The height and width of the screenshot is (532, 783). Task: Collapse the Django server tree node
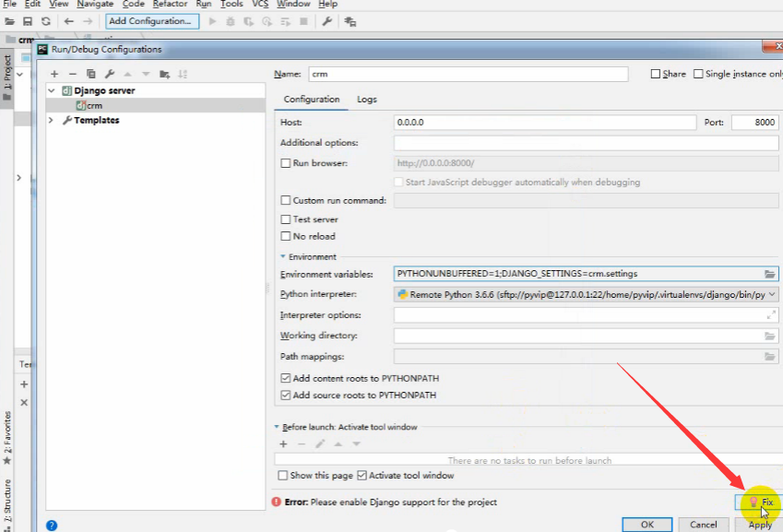[x=52, y=91]
